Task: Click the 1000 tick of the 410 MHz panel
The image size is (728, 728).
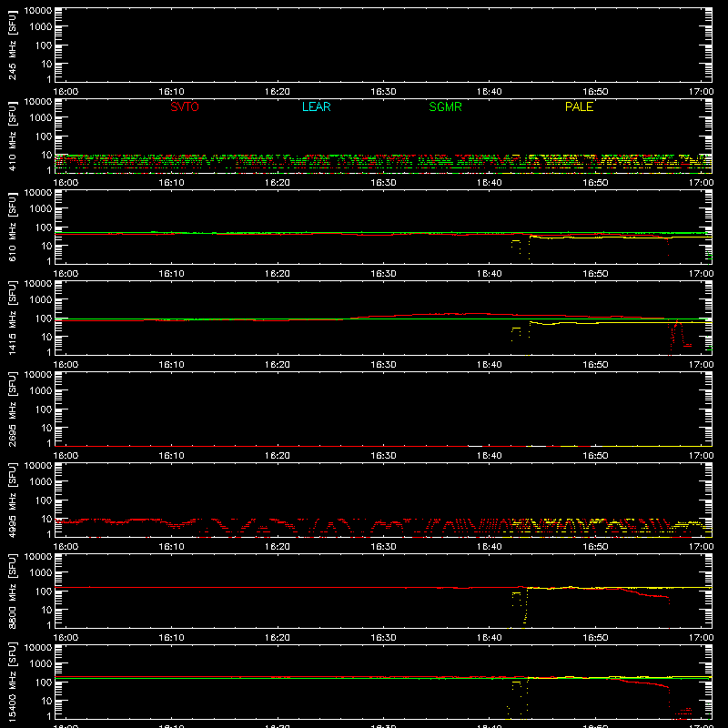Action: (41, 118)
